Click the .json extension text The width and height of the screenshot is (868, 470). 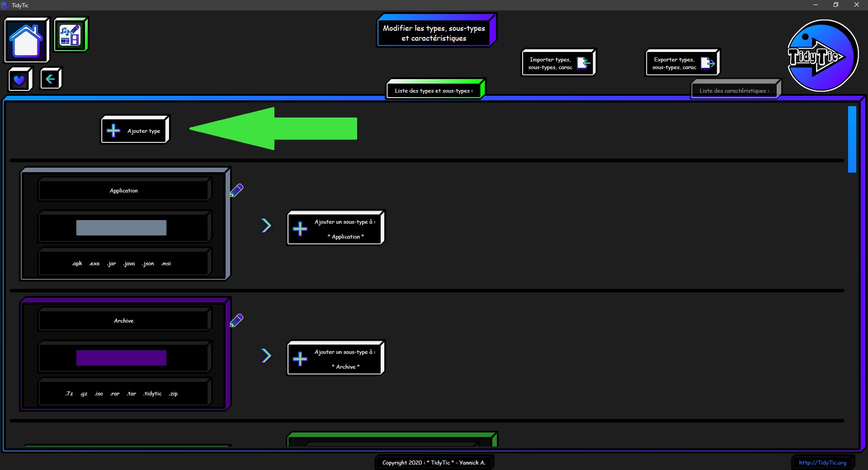[x=148, y=263]
